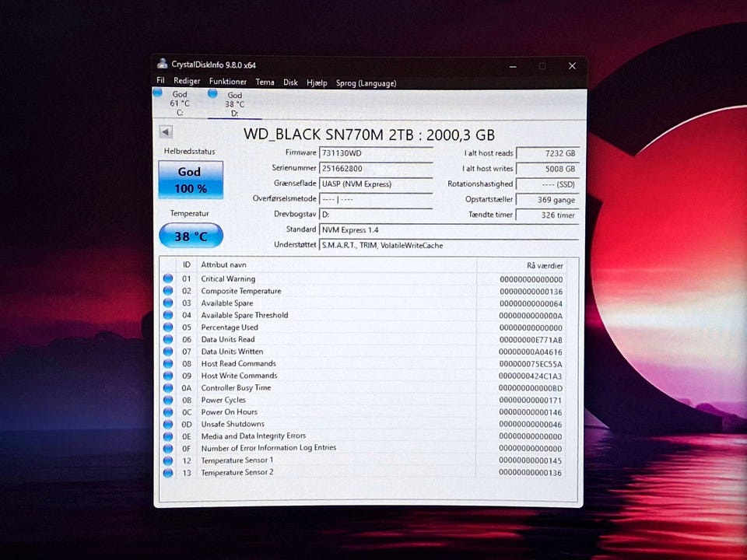The height and width of the screenshot is (560, 747).
Task: Click the blue orb of Power Cycles row
Action: click(x=168, y=400)
